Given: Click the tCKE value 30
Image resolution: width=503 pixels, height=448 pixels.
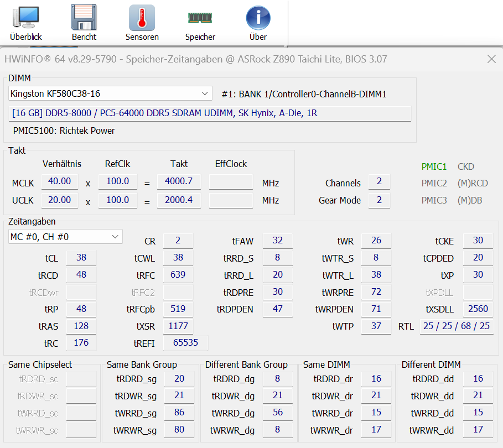Looking at the screenshot, I should pos(478,241).
